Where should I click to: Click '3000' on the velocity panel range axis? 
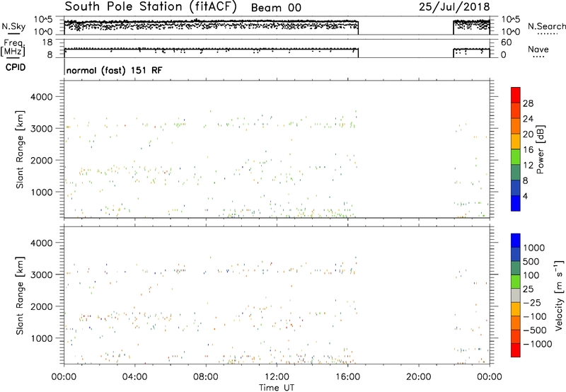[41, 275]
